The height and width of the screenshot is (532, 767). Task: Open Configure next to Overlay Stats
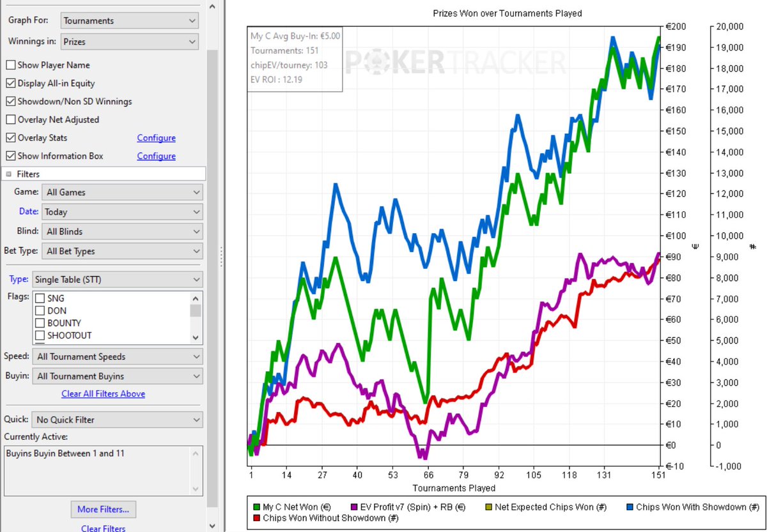coord(156,137)
